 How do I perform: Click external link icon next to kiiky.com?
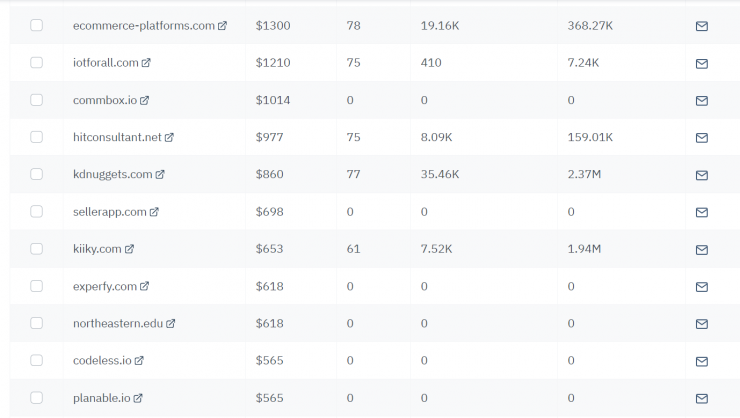tap(129, 249)
